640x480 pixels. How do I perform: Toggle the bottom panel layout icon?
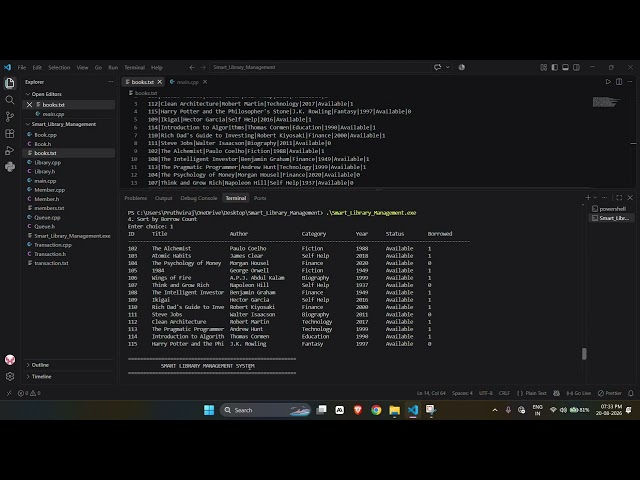[x=565, y=67]
